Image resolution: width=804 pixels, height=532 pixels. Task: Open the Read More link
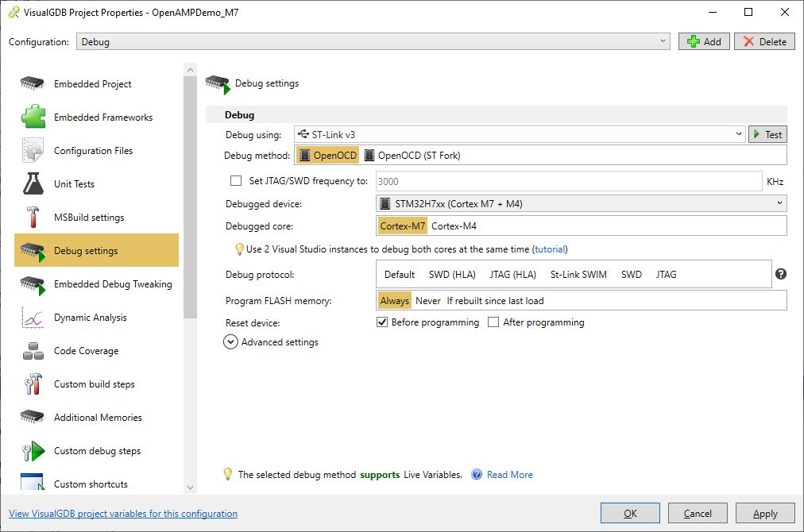510,475
